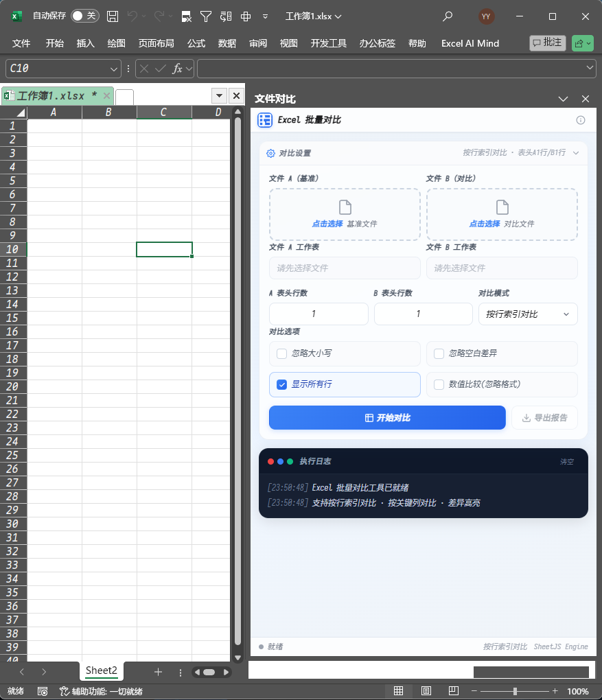
Task: Switch to Page Break preview icon
Action: tap(453, 691)
